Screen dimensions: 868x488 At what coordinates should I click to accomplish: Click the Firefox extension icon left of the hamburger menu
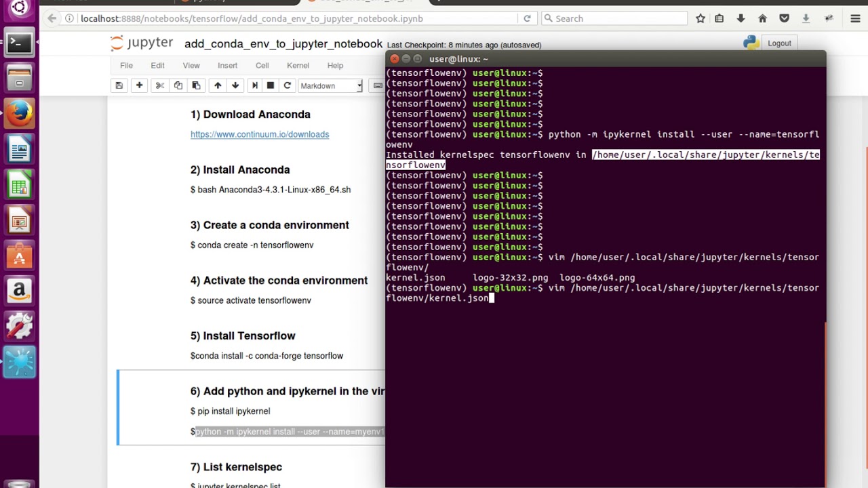pos(829,18)
